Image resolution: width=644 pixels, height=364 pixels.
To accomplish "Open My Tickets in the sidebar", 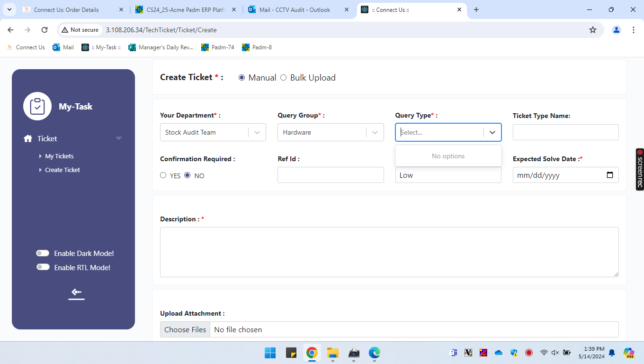I will pyautogui.click(x=59, y=156).
